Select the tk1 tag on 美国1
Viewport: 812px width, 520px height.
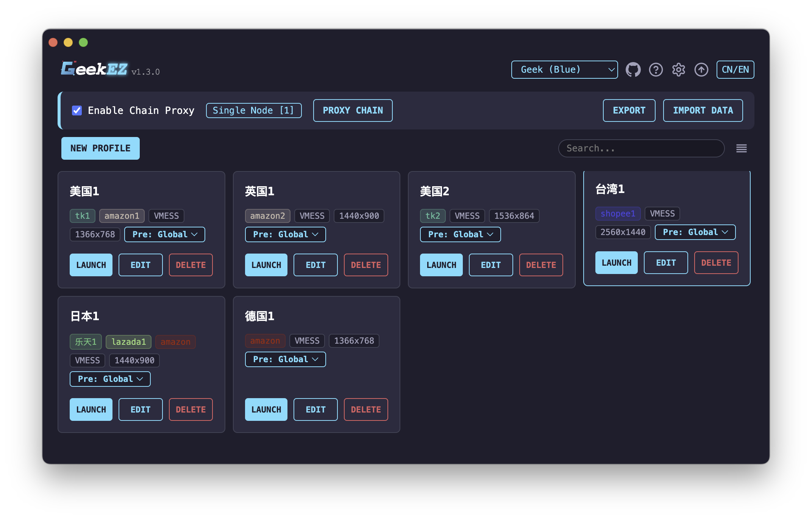coord(82,216)
